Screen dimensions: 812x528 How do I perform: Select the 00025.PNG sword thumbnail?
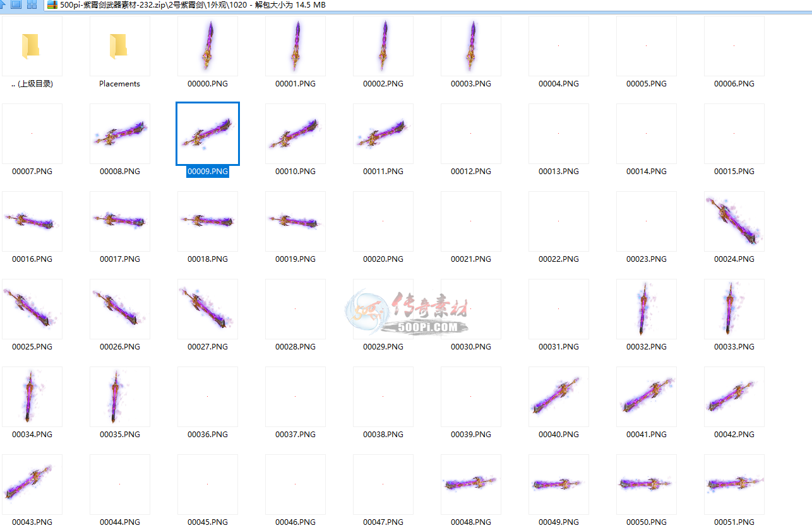point(32,309)
